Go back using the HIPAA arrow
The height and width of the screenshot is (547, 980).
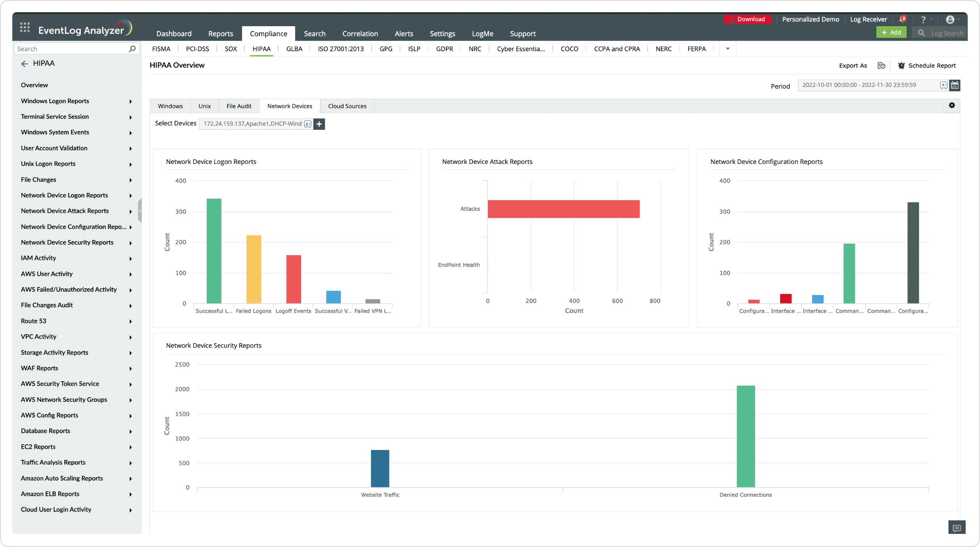point(25,63)
